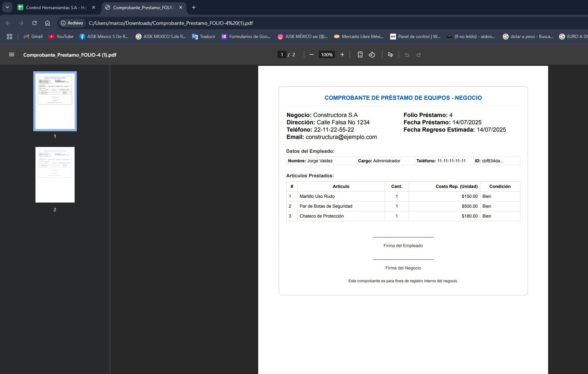Open Formularios de Goo... bookmark
The height and width of the screenshot is (374, 588).
click(246, 37)
